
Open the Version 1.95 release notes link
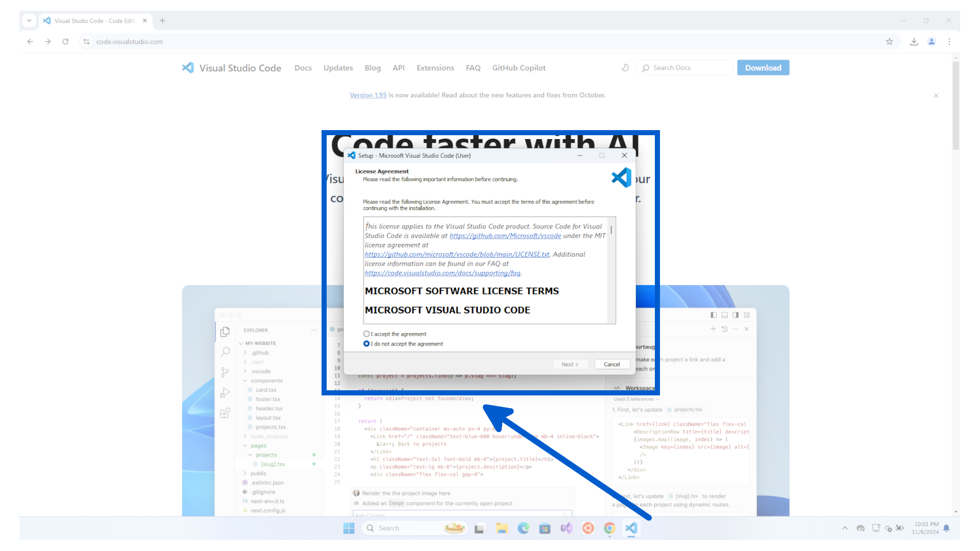click(x=368, y=95)
